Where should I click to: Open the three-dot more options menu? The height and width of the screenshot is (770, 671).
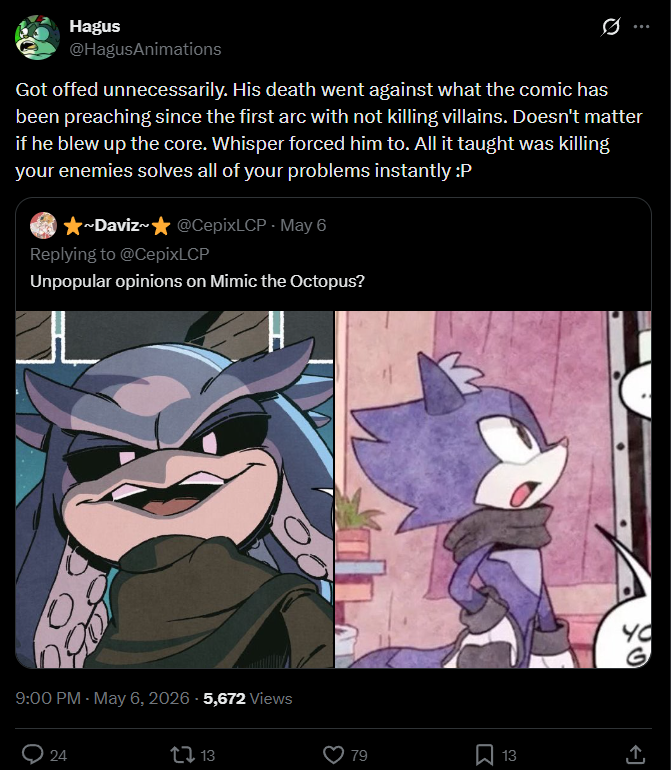click(642, 27)
